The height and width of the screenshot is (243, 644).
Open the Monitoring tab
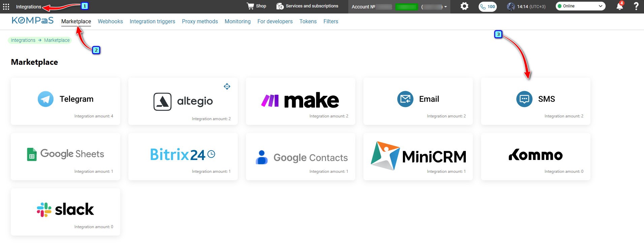238,21
